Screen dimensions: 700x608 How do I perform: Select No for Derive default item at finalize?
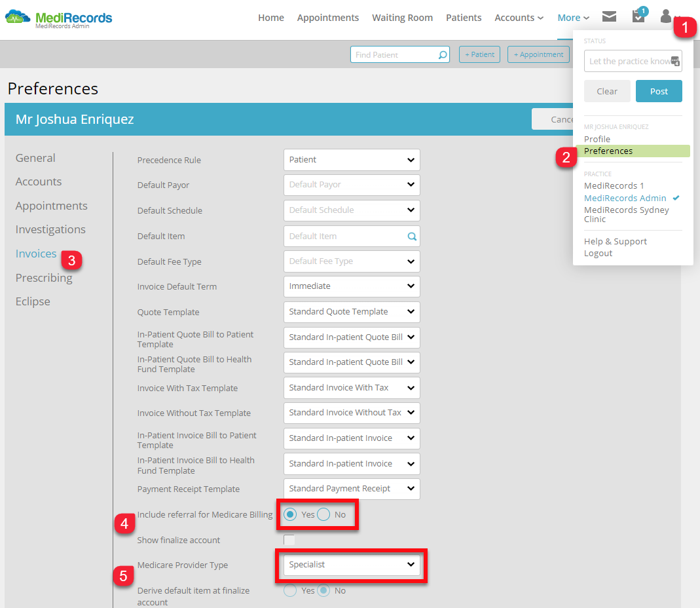[x=323, y=590]
